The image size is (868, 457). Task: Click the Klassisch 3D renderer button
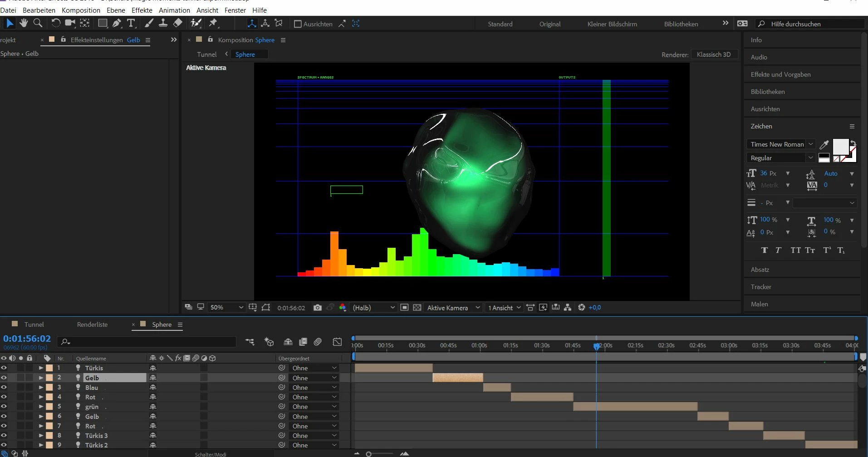pos(714,54)
